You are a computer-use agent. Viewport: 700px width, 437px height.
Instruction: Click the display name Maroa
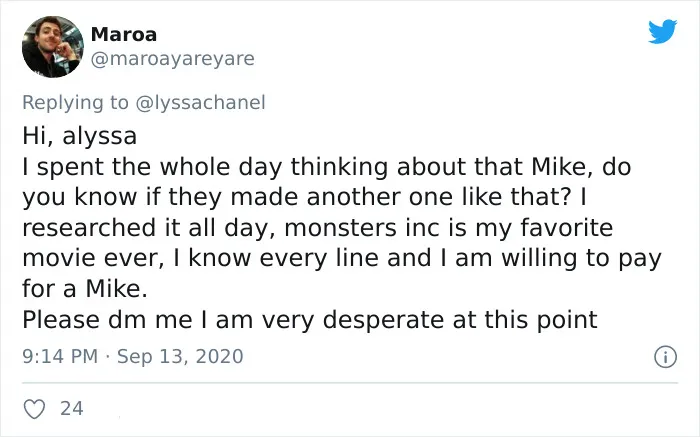pyautogui.click(x=124, y=34)
